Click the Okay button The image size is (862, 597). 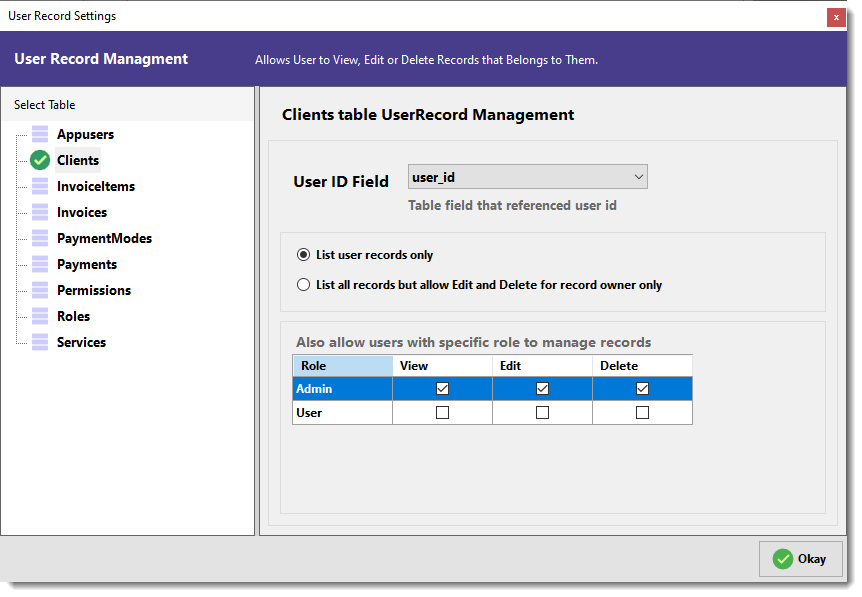pyautogui.click(x=801, y=559)
